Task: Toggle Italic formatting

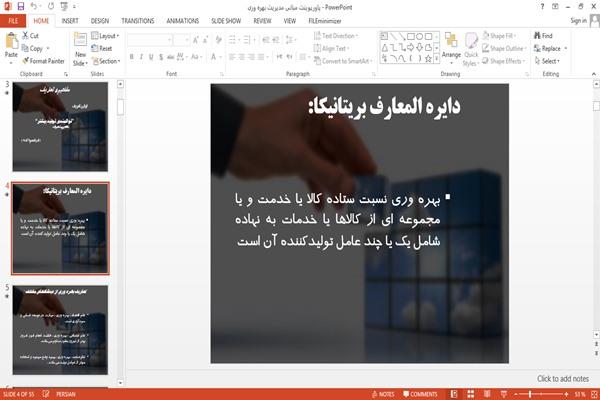Action: pyautogui.click(x=141, y=57)
